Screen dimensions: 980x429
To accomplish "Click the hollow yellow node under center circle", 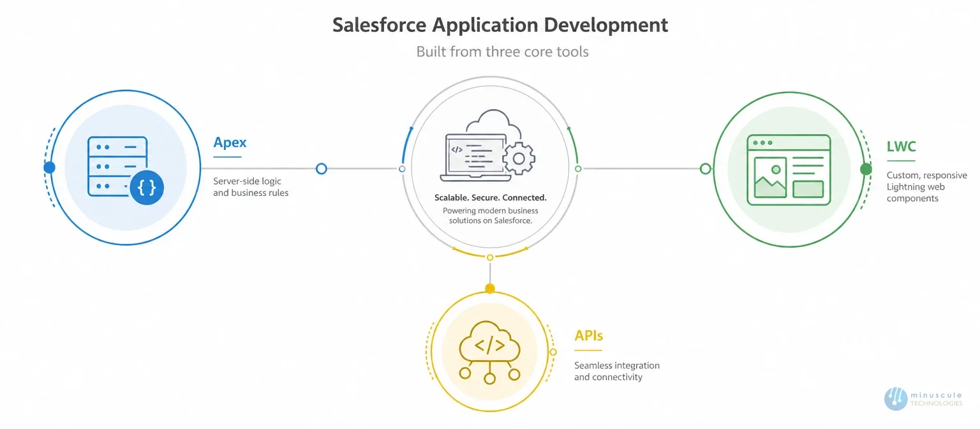I will 490,257.
